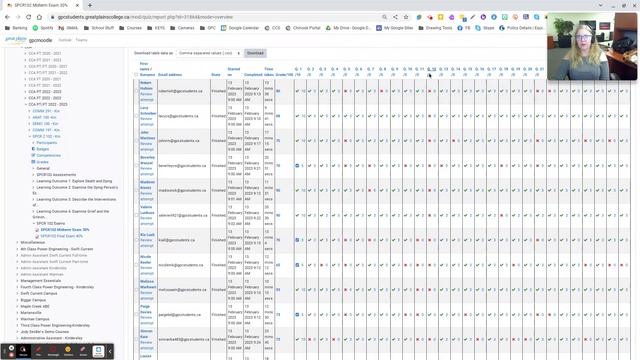Tick the checkbox for the Beverlee row
640x360 pixels.
click(x=136, y=166)
